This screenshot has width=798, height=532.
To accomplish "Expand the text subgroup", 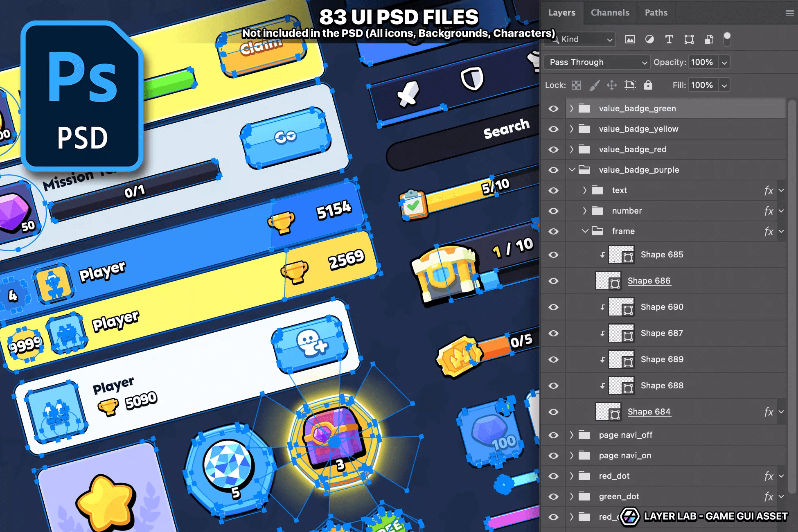I will pos(585,190).
